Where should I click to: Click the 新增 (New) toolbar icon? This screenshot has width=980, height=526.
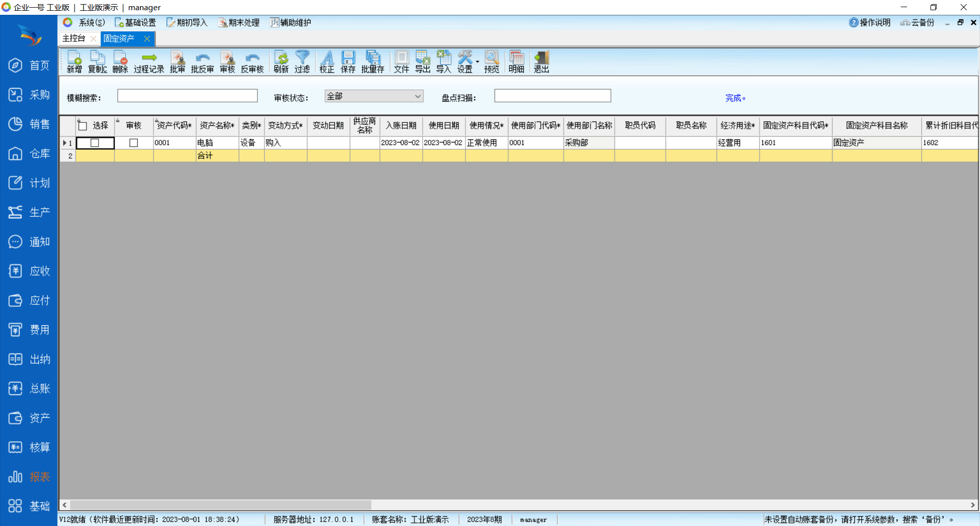[74, 62]
